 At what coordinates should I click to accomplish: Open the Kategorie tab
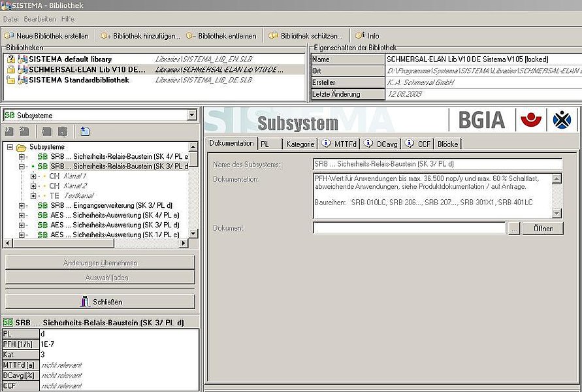[300, 144]
